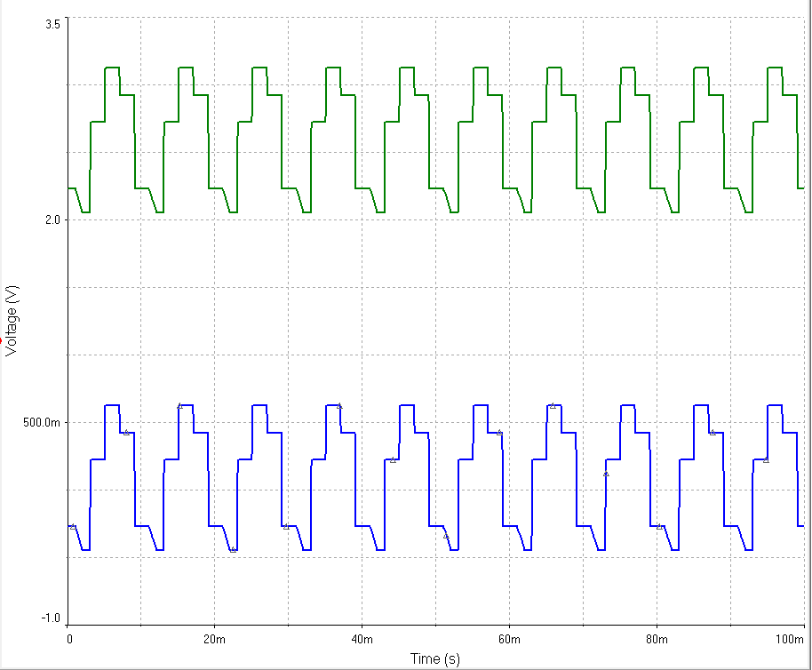Click the 80m time axis tick label
The width and height of the screenshot is (812, 670).
[x=656, y=639]
